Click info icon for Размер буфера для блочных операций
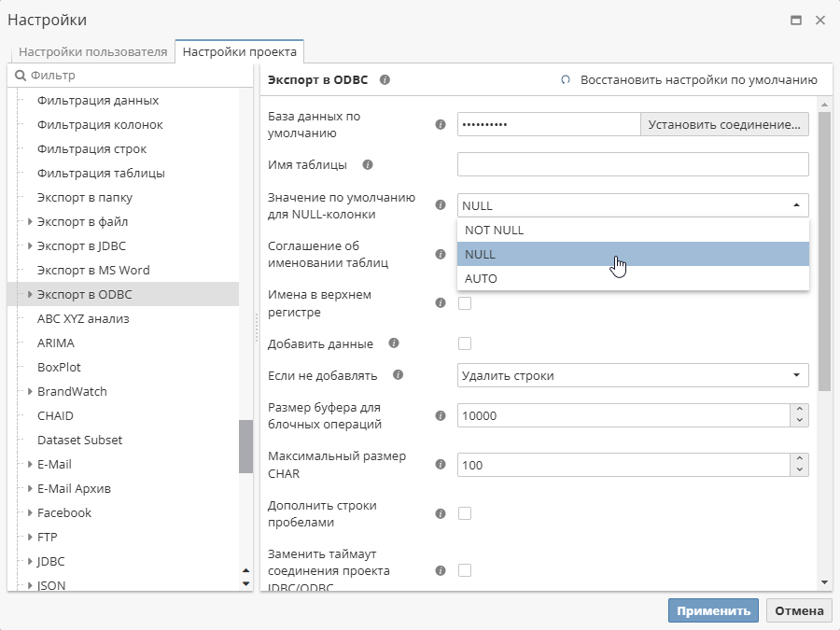The image size is (840, 630). pyautogui.click(x=441, y=415)
